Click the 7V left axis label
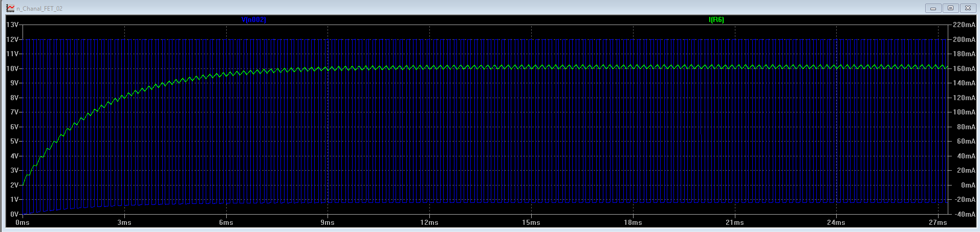Image resolution: width=980 pixels, height=232 pixels. click(14, 112)
